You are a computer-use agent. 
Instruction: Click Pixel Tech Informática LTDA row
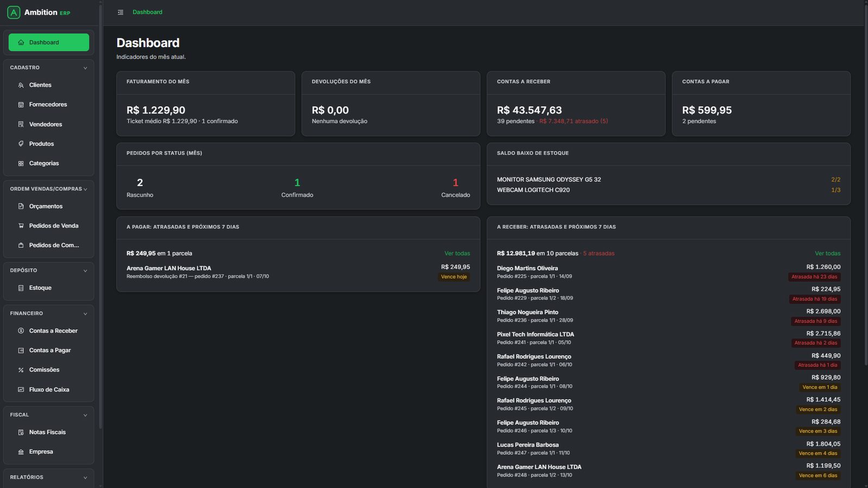[x=668, y=338]
